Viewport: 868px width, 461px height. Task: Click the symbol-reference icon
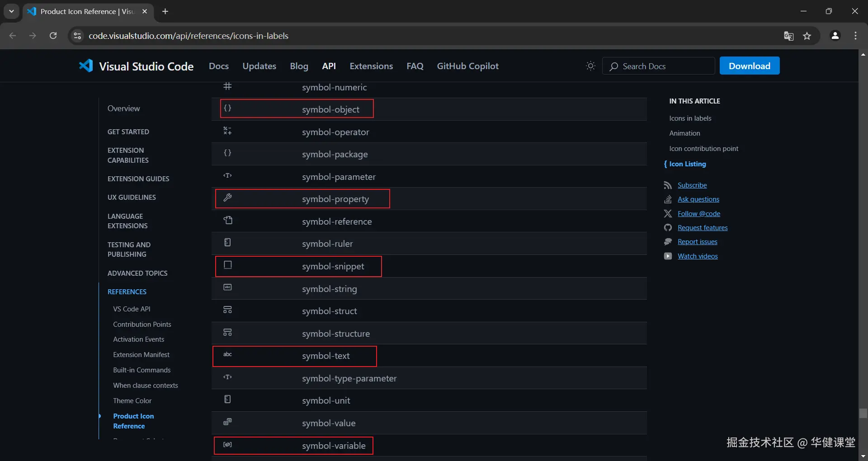[x=228, y=220]
